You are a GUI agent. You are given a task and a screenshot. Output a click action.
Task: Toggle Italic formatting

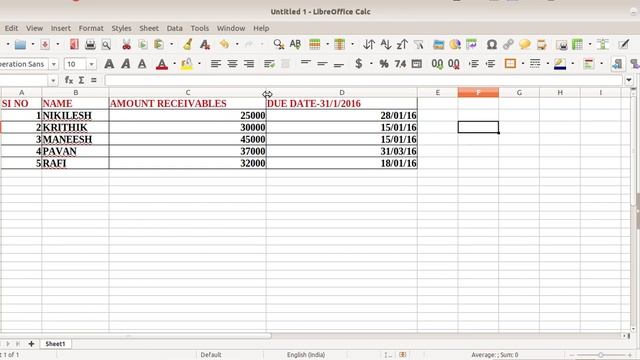pos(126,64)
